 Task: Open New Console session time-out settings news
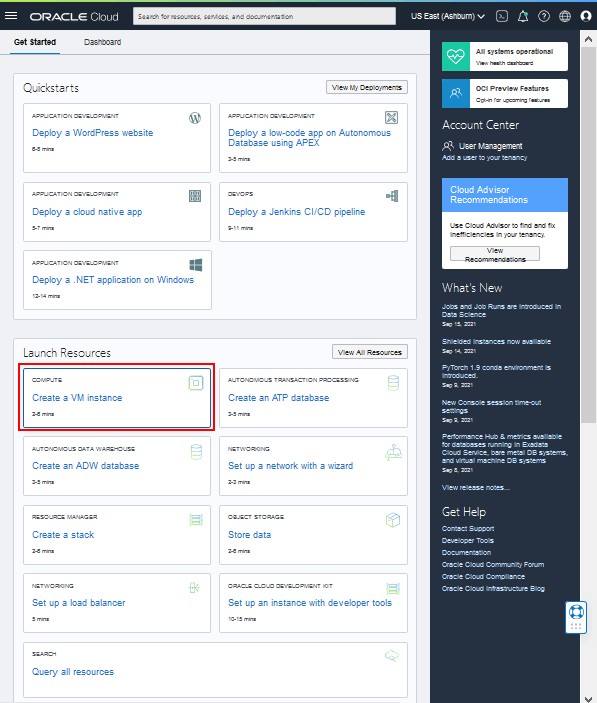pos(492,406)
